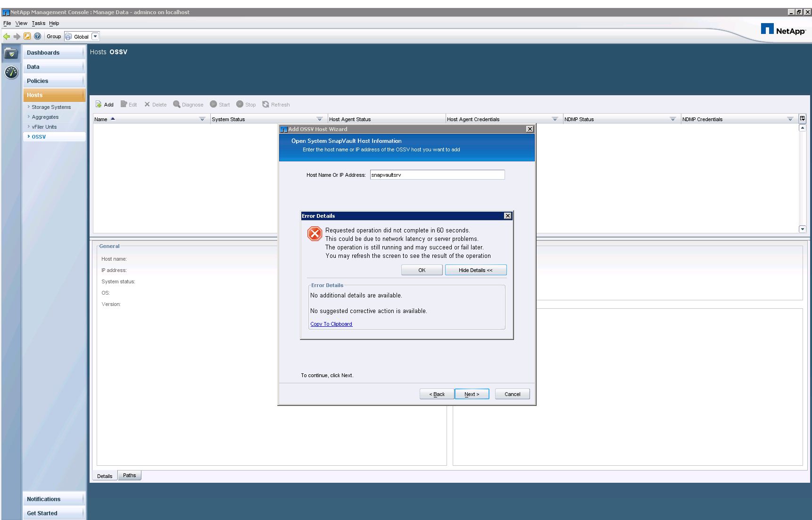Screen dimensions: 812x520
Task: Cancel the Add OSSV Host Wizard
Action: (x=513, y=394)
